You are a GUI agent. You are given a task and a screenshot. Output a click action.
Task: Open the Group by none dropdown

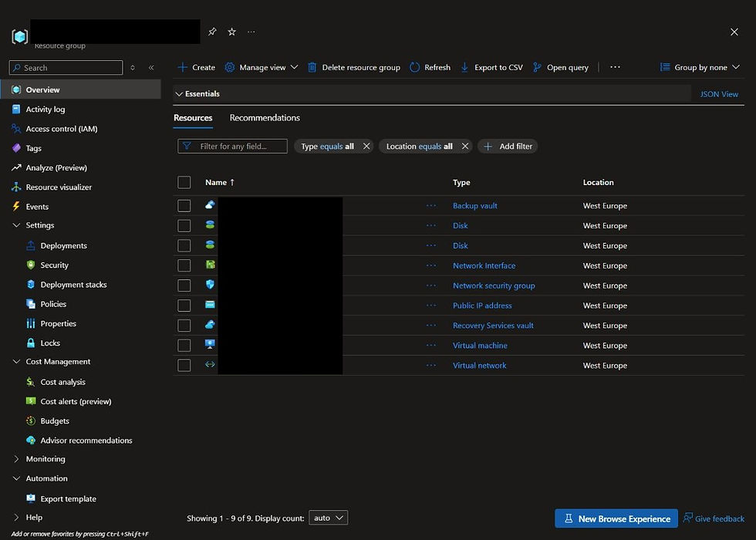(700, 68)
